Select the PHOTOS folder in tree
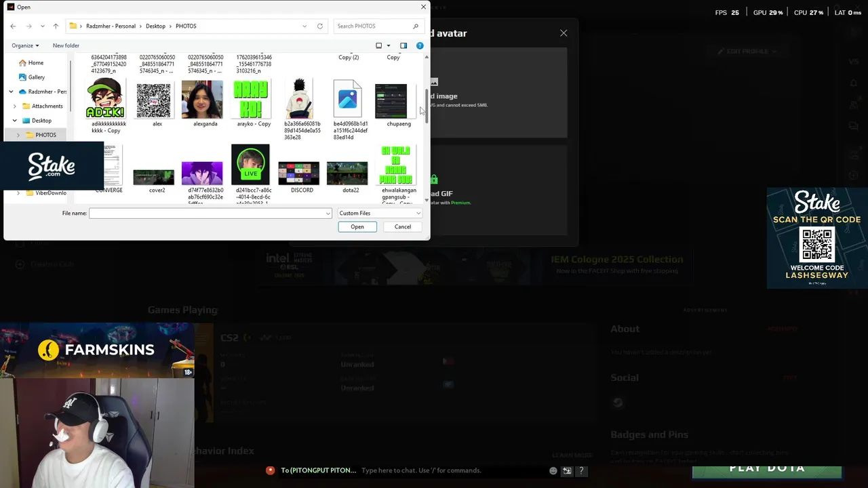Viewport: 868px width, 488px height. 45,135
